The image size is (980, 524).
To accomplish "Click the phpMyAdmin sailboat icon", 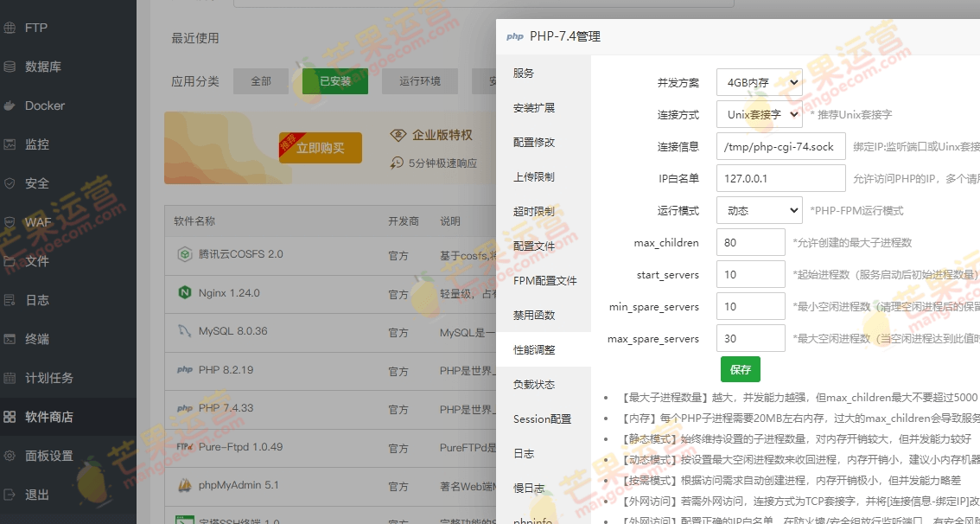I will pos(184,485).
